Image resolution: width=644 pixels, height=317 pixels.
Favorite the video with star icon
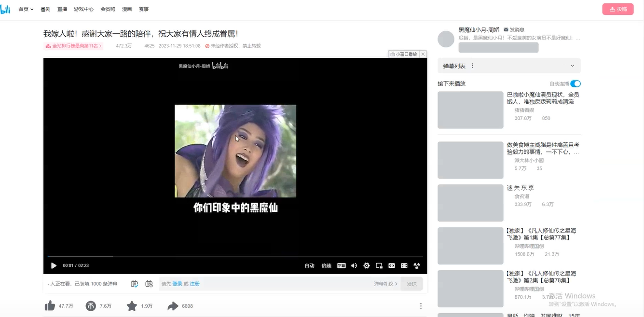pos(132,306)
